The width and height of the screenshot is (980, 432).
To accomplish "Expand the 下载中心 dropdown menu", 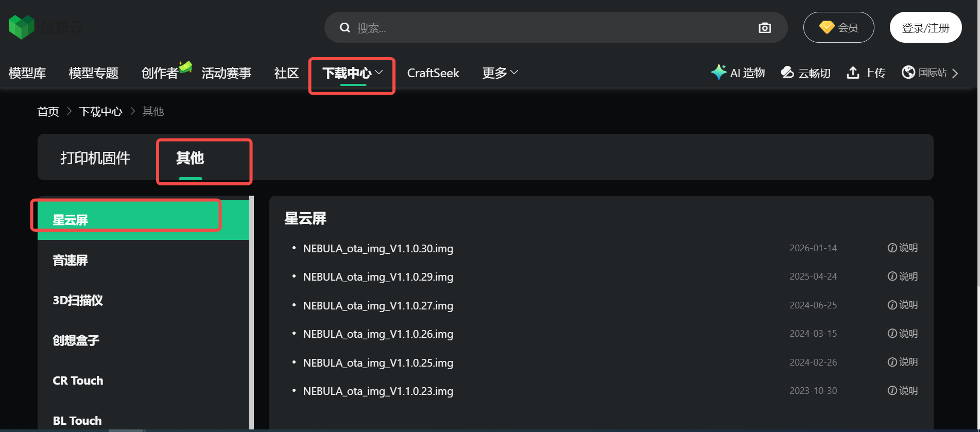I will (352, 73).
